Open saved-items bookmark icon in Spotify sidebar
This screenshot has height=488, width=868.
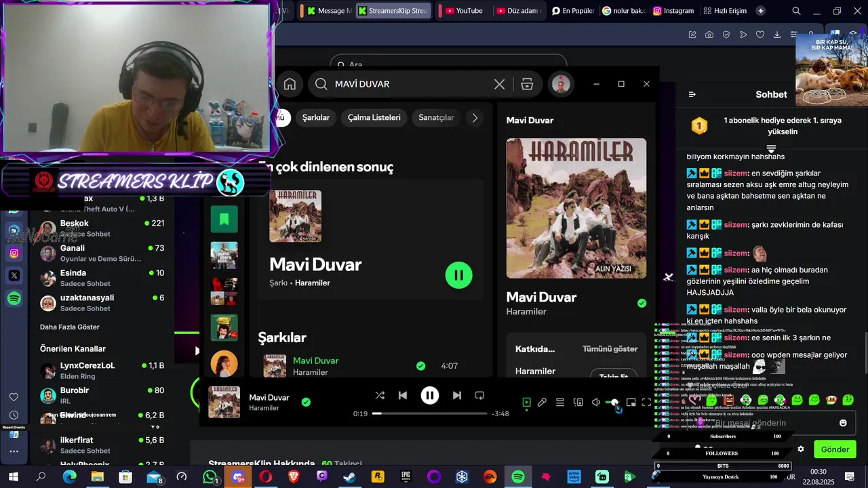pyautogui.click(x=224, y=219)
